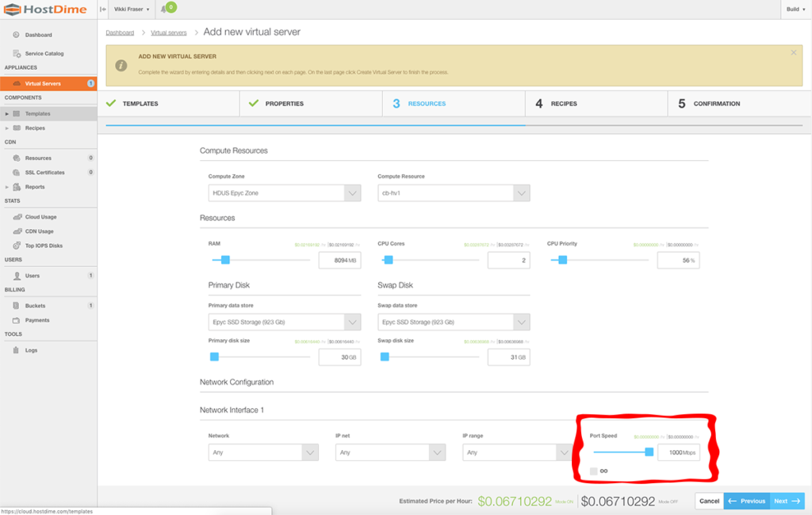Viewport: 812px width, 515px height.
Task: Open the Build menu dropdown
Action: point(794,9)
